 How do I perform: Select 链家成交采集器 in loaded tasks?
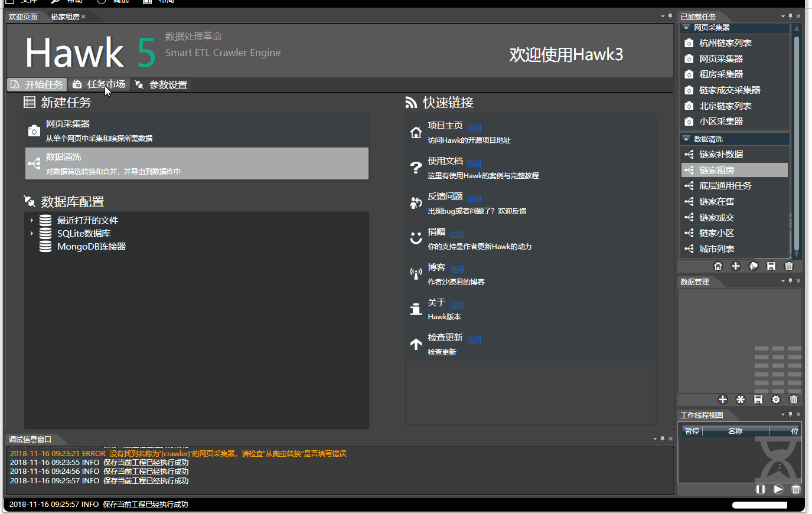[x=735, y=90]
